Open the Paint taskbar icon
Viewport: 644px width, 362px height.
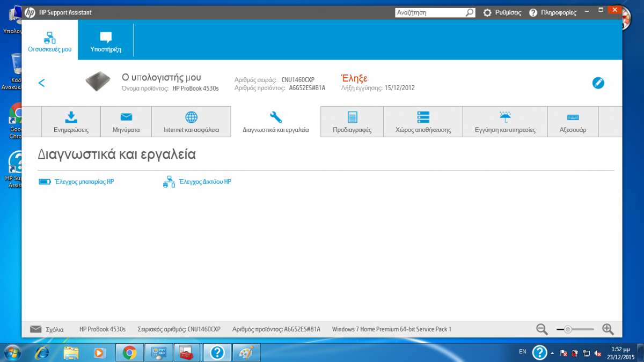click(x=246, y=352)
